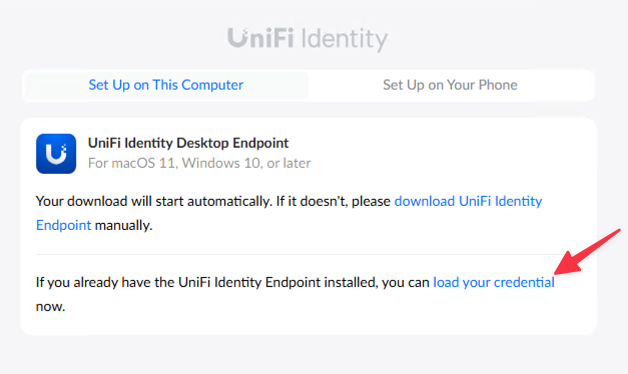
Task: Select the Set Up on This Computer tab
Action: [166, 85]
